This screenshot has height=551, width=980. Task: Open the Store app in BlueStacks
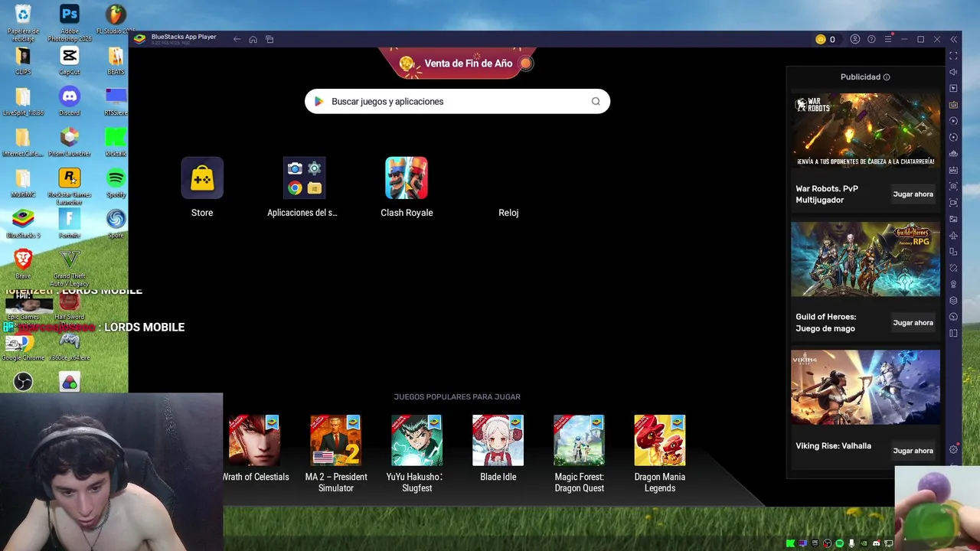[x=202, y=178]
